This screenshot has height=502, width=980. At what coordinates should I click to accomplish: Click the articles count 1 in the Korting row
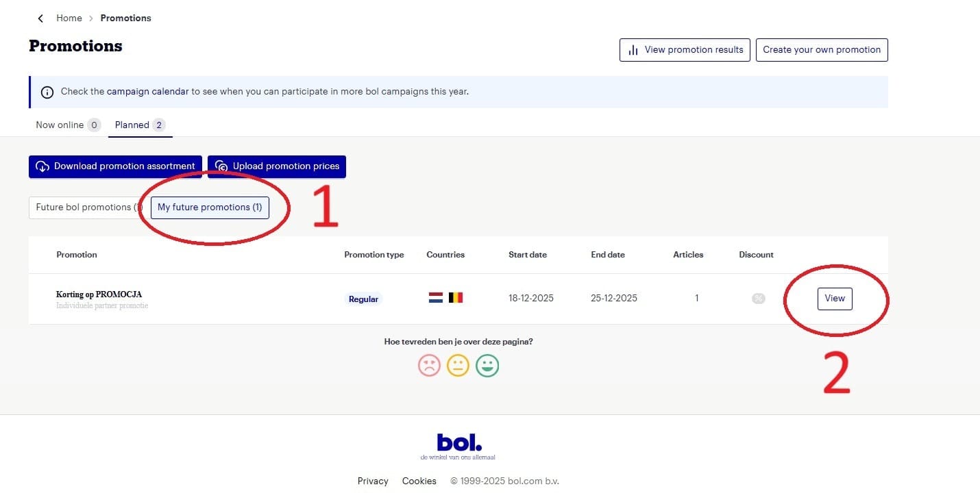tap(697, 299)
